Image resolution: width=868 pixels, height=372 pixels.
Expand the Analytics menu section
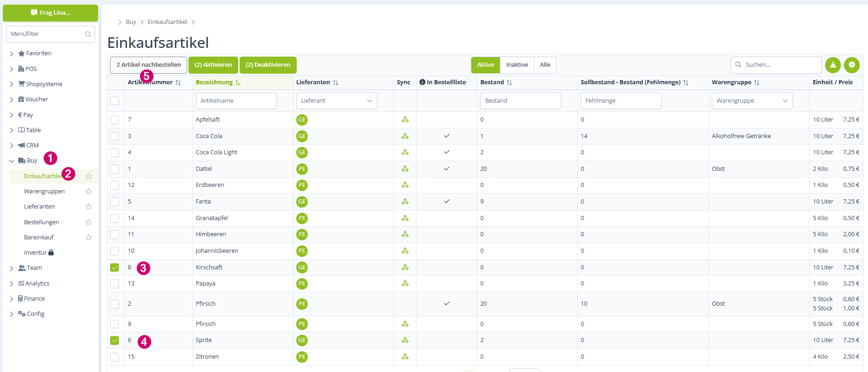12,284
